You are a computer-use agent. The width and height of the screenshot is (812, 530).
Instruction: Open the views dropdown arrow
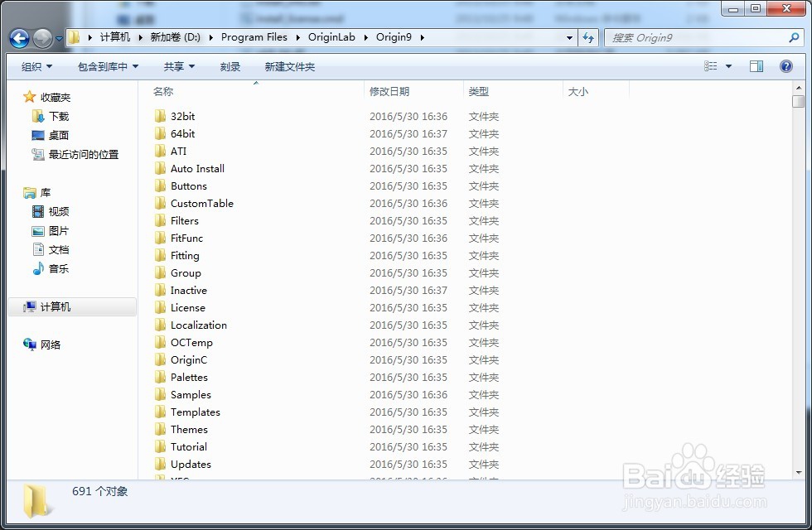(727, 65)
